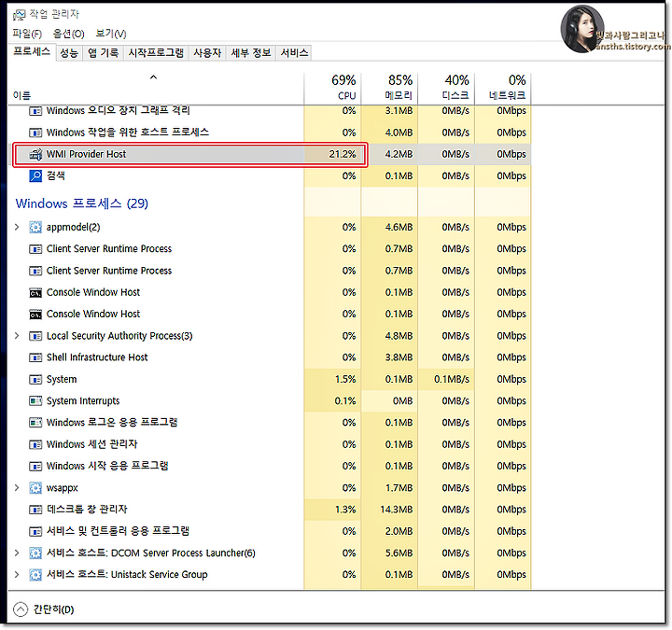Switch to the 서비스 tab
This screenshot has height=630, width=672.
click(x=294, y=53)
